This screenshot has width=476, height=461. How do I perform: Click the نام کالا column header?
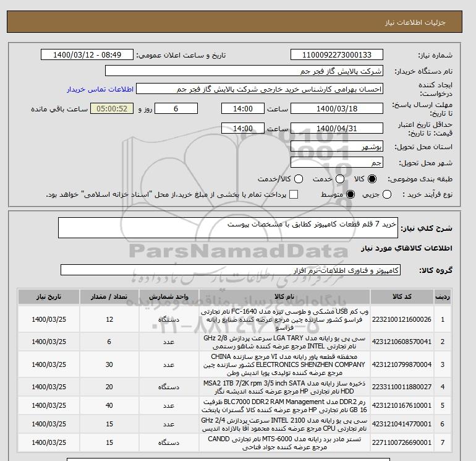[x=284, y=296]
